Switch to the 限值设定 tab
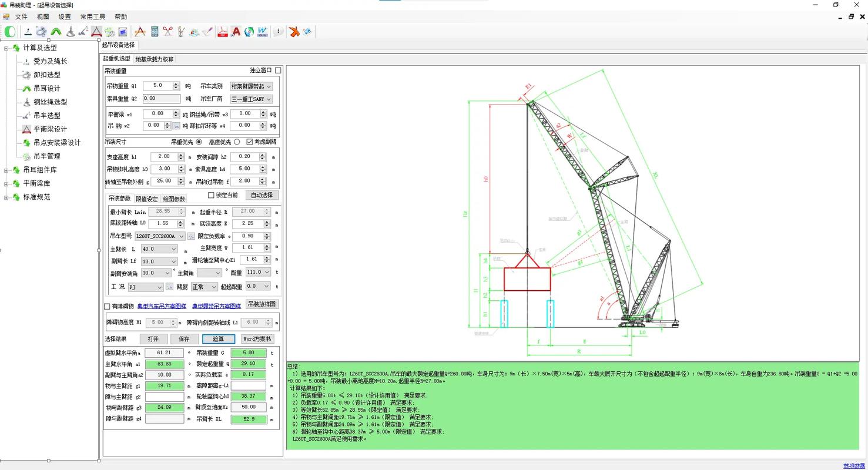Image resolution: width=868 pixels, height=470 pixels. [147, 199]
